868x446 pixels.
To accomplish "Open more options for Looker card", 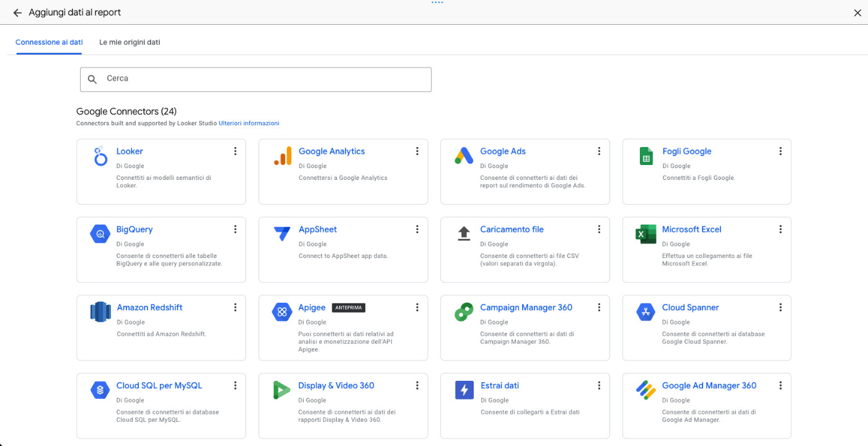I will click(235, 151).
